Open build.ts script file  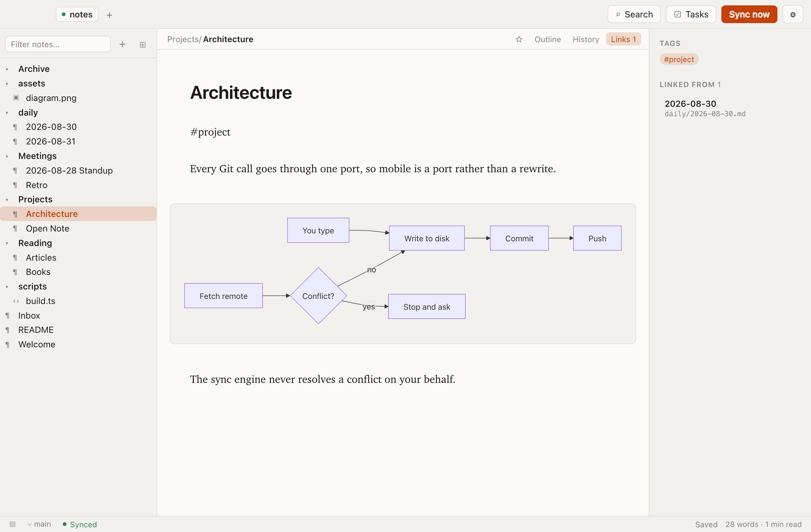(78, 301)
